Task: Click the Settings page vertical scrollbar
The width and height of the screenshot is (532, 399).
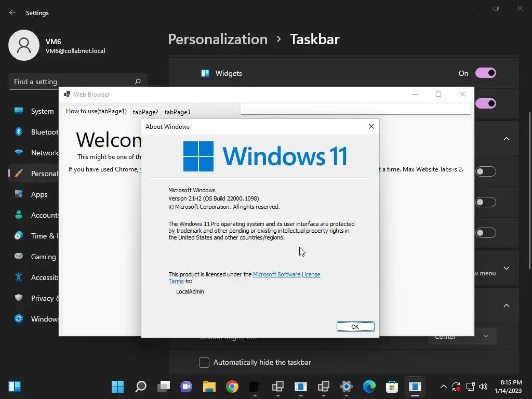Action: pyautogui.click(x=529, y=190)
